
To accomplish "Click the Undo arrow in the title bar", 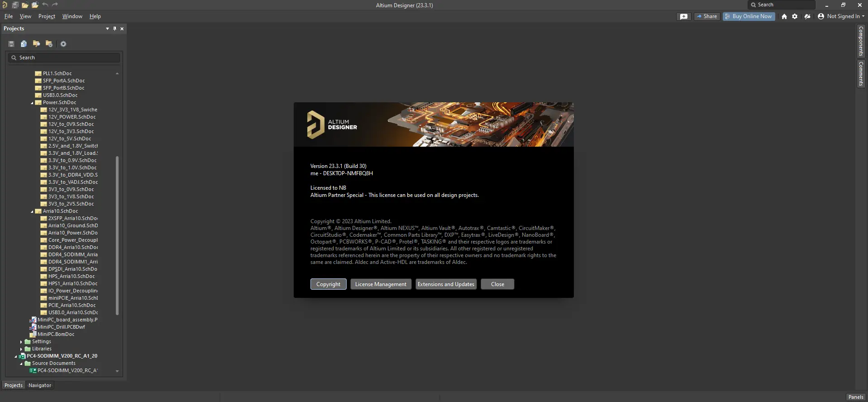I will [x=45, y=5].
